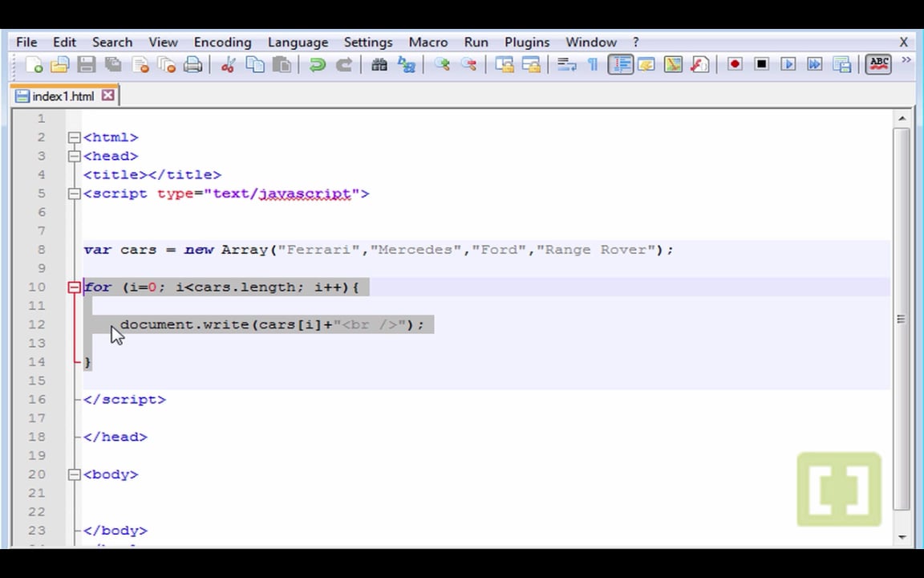This screenshot has width=924, height=578.
Task: Copy selection using toolbar Copy icon
Action: point(255,64)
